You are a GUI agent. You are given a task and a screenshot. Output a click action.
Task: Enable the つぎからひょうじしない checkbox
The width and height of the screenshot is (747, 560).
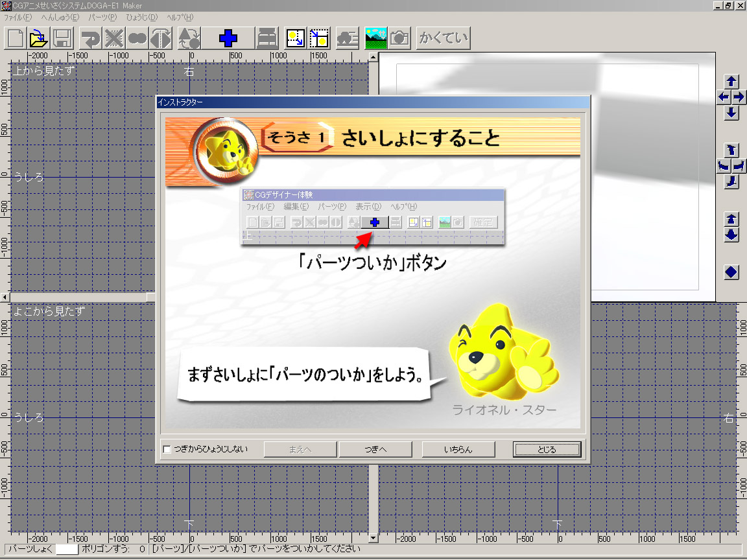(x=167, y=449)
